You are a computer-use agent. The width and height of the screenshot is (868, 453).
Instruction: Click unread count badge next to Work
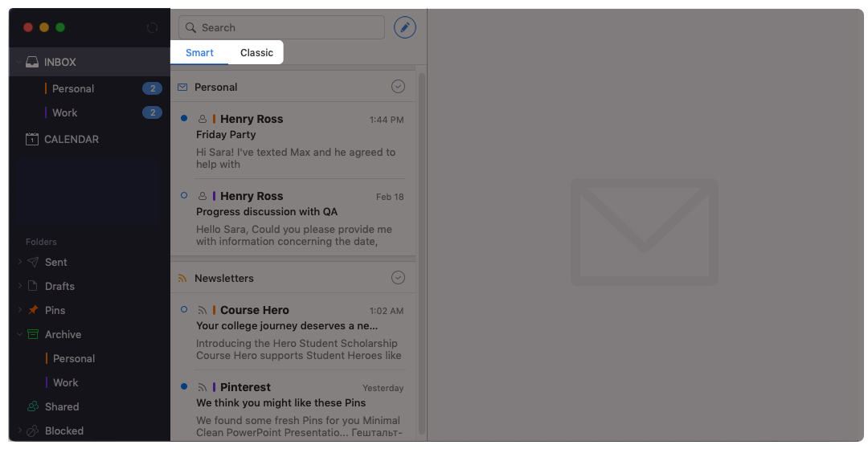point(152,112)
